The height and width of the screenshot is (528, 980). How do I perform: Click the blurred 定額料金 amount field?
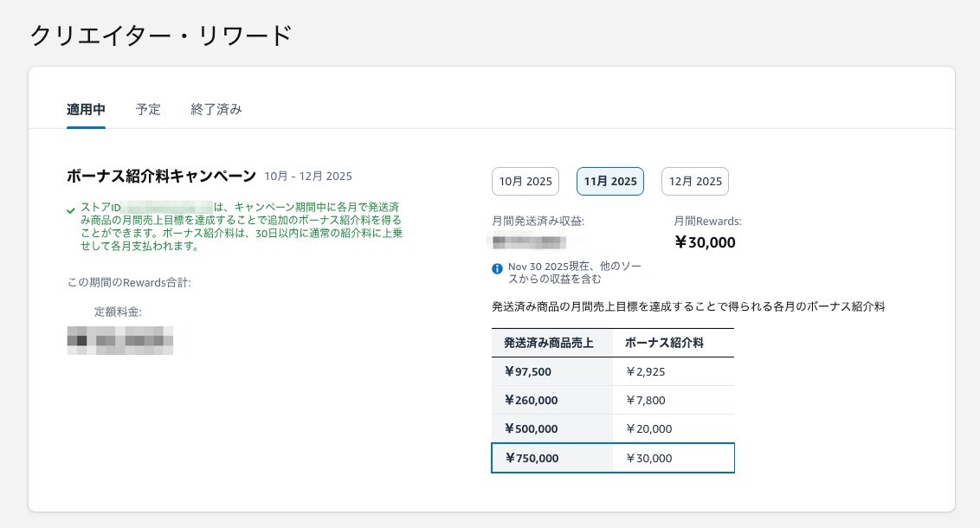click(x=120, y=340)
